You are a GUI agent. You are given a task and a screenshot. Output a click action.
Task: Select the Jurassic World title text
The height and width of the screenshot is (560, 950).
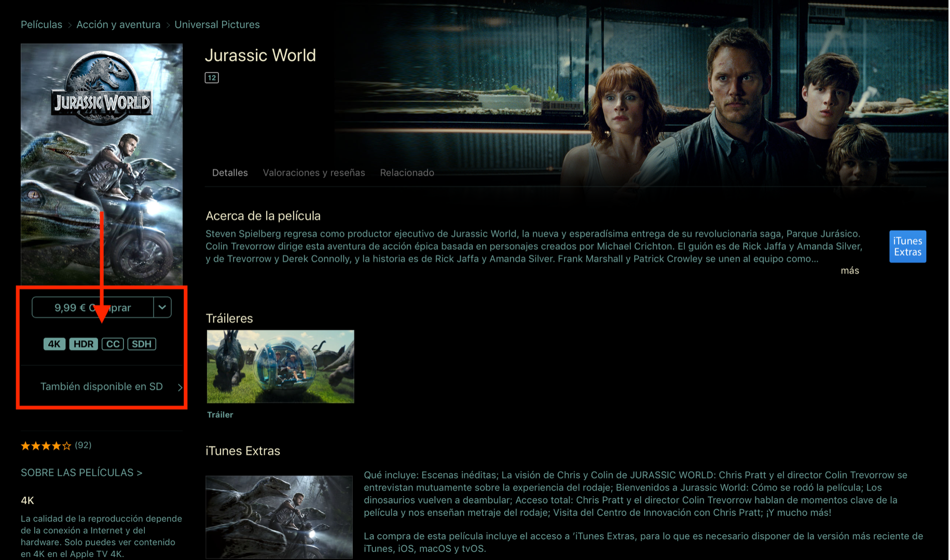point(260,55)
